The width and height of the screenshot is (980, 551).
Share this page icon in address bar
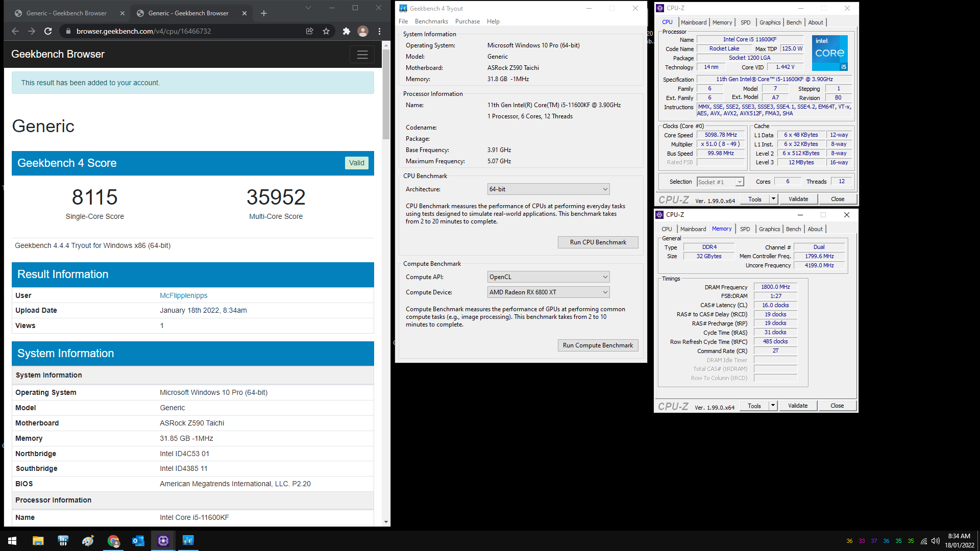[309, 31]
